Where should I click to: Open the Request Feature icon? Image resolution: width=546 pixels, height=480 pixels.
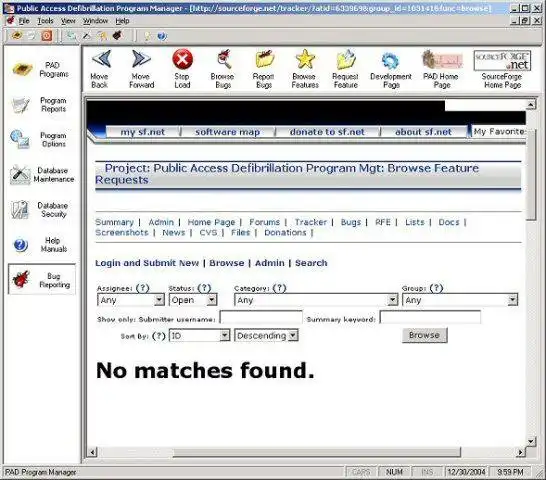pyautogui.click(x=345, y=59)
